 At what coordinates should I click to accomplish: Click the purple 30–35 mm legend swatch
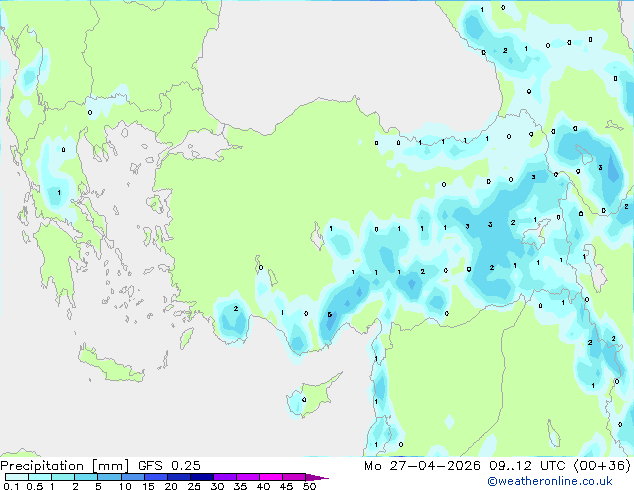coord(224,477)
